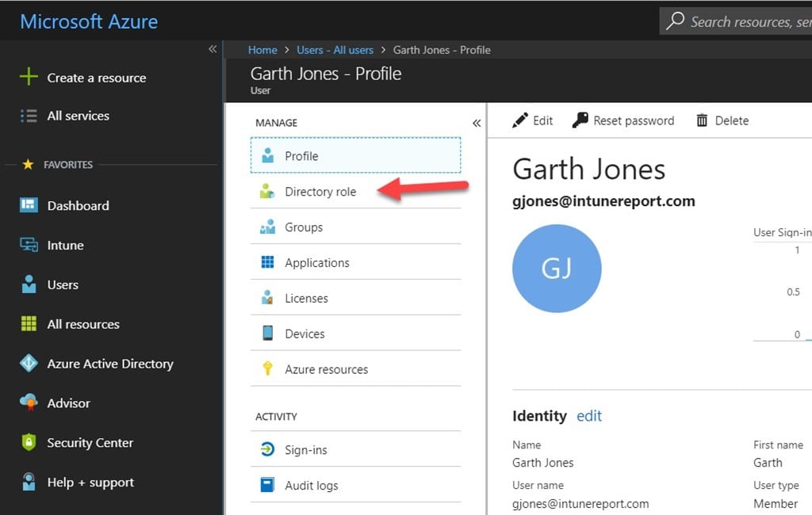Open Create a resource label

coord(97,78)
